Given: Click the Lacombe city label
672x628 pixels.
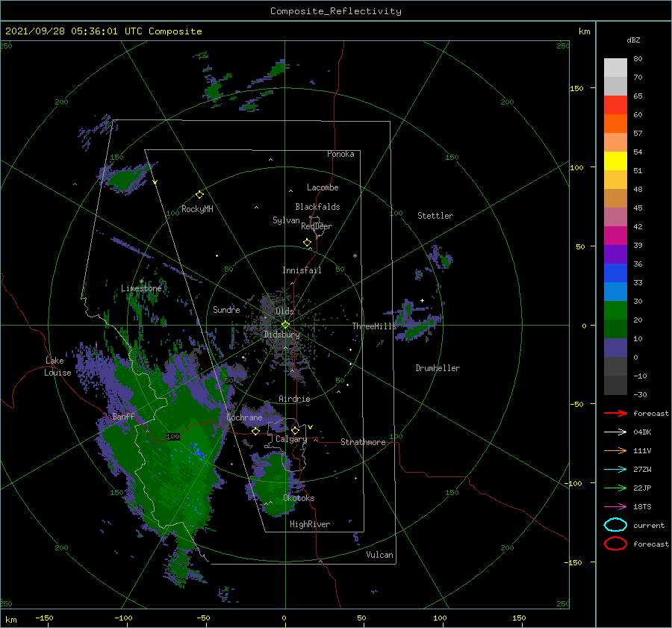Looking at the screenshot, I should pyautogui.click(x=323, y=187).
